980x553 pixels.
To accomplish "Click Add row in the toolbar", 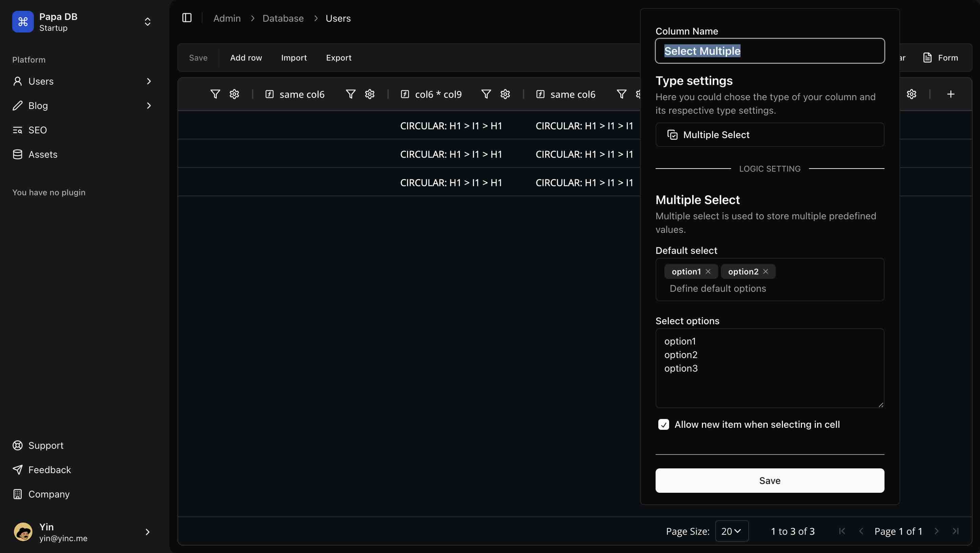I will click(x=246, y=58).
